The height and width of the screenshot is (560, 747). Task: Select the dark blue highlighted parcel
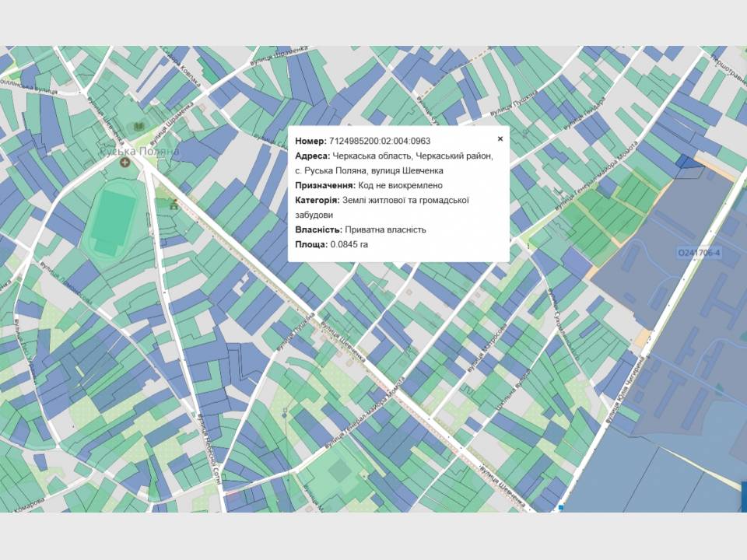click(x=688, y=161)
